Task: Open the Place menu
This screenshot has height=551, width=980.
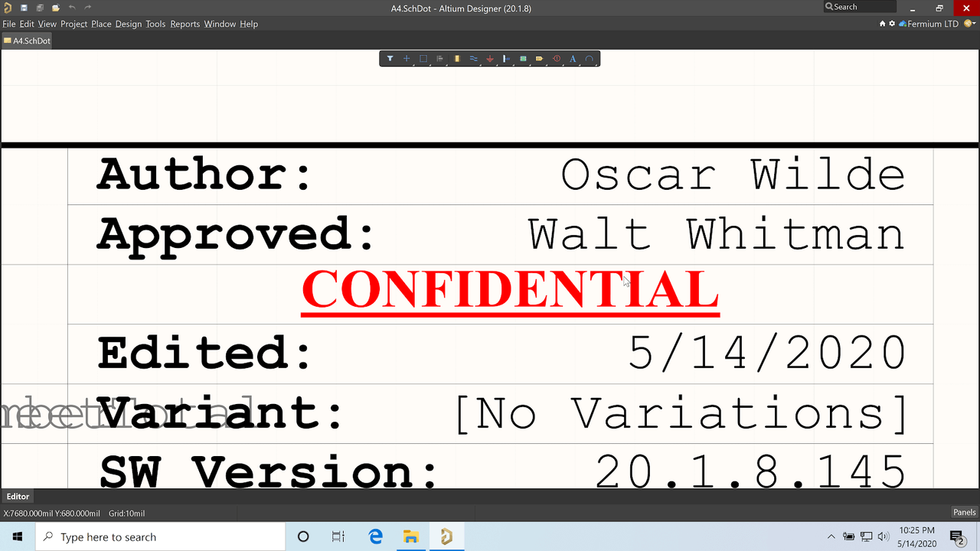Action: pyautogui.click(x=101, y=24)
